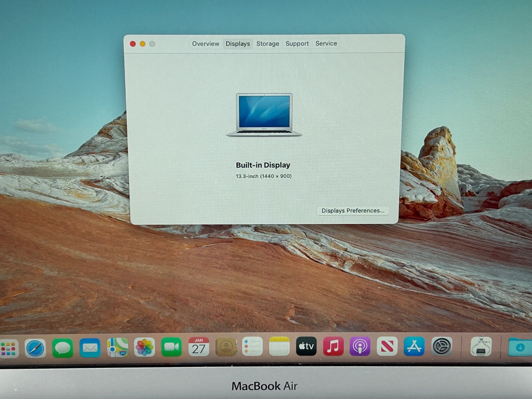Click the MacBook Air display image
The image size is (532, 399).
(x=264, y=114)
